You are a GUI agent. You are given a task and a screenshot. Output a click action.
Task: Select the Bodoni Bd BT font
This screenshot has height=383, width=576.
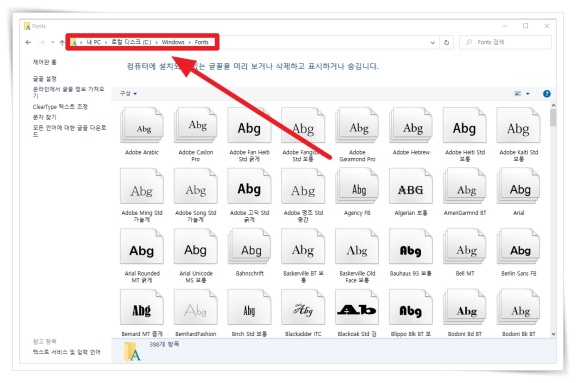pyautogui.click(x=465, y=307)
